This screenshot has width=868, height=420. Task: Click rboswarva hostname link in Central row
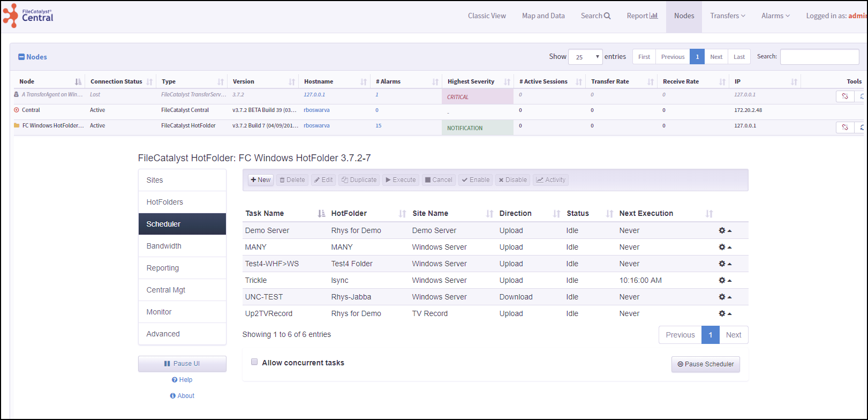(316, 110)
